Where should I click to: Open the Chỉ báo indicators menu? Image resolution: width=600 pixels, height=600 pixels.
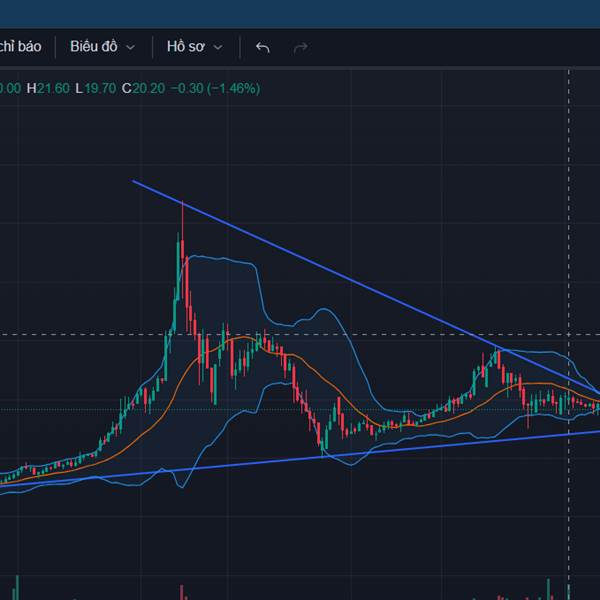[20, 47]
